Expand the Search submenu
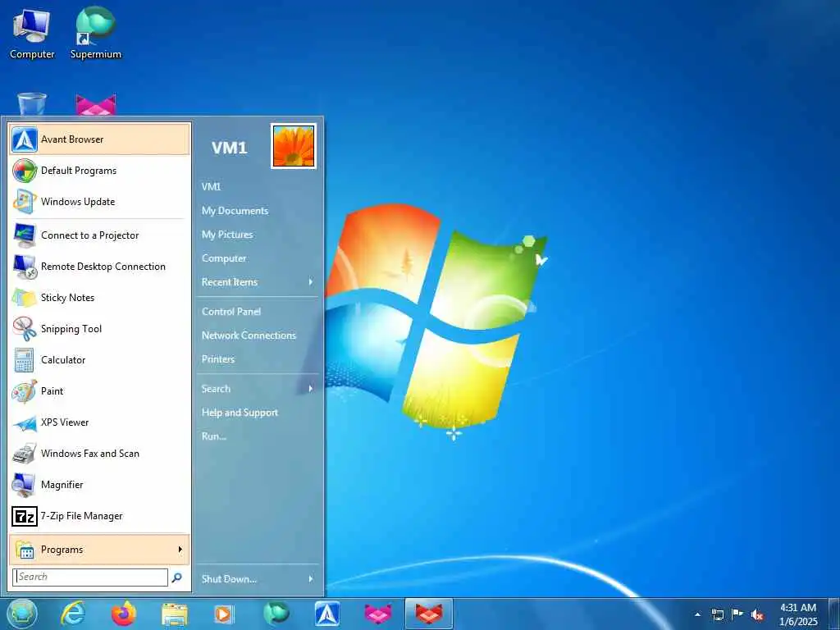 258,388
